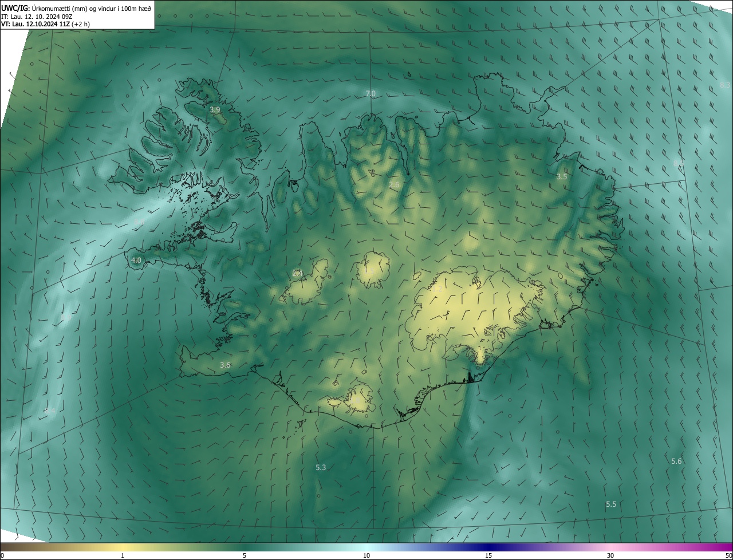
Task: Click the 5.3 value south of Iceland
Action: 321,468
